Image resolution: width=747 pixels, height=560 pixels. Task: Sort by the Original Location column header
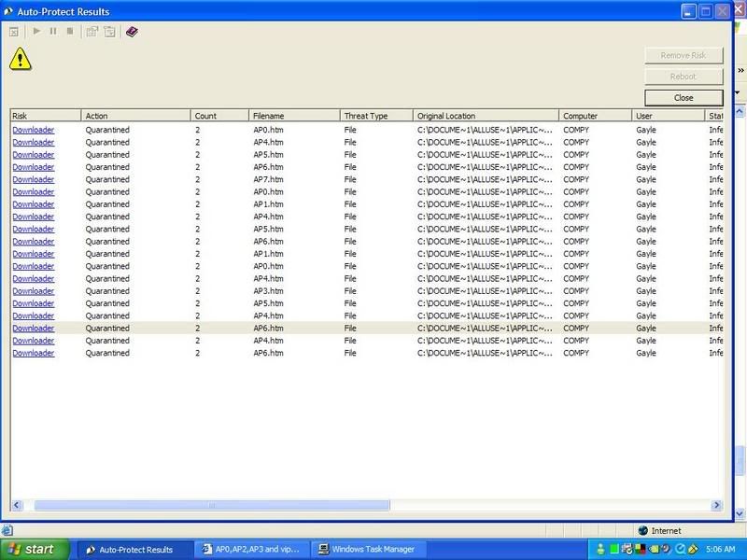485,116
